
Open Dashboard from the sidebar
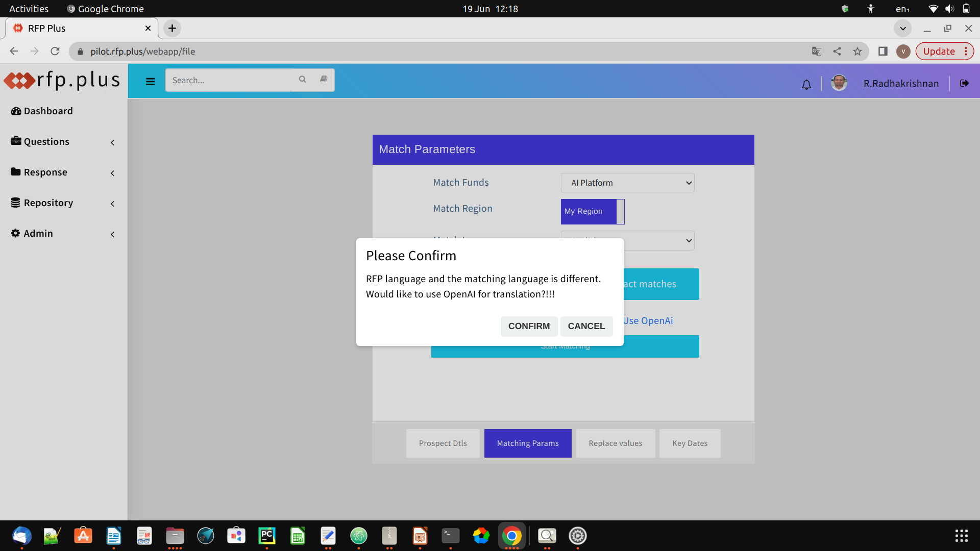pyautogui.click(x=48, y=111)
